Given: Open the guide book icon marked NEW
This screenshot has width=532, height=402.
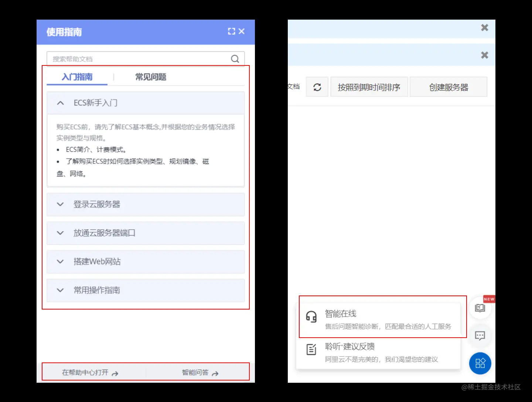Looking at the screenshot, I should [x=480, y=308].
